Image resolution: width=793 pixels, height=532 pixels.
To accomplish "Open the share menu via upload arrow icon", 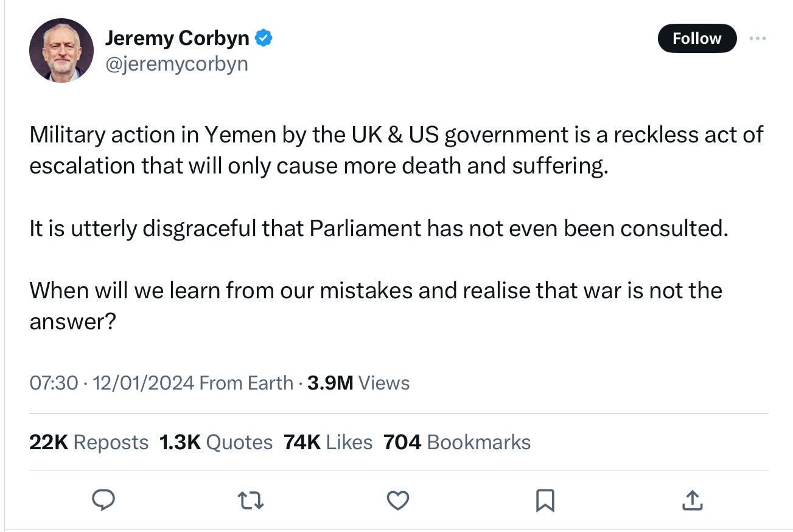I will (x=692, y=500).
